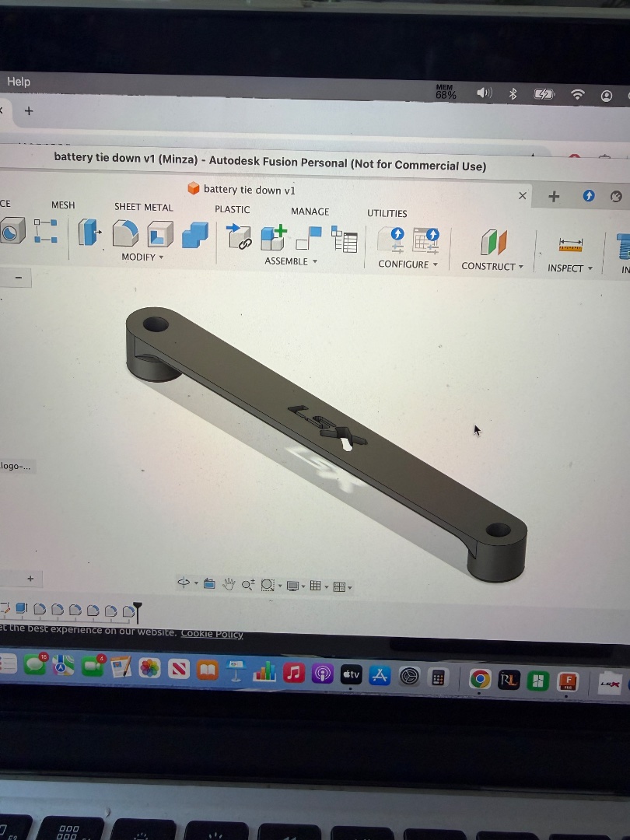The width and height of the screenshot is (630, 840).
Task: Select the Shell tool in Modify
Action: pos(160,233)
